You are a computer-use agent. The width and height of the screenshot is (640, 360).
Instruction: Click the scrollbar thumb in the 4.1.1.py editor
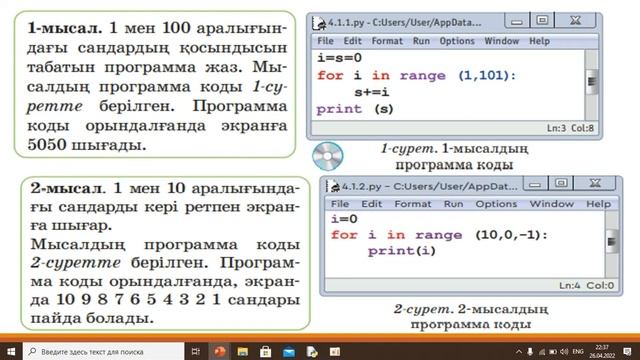[591, 82]
